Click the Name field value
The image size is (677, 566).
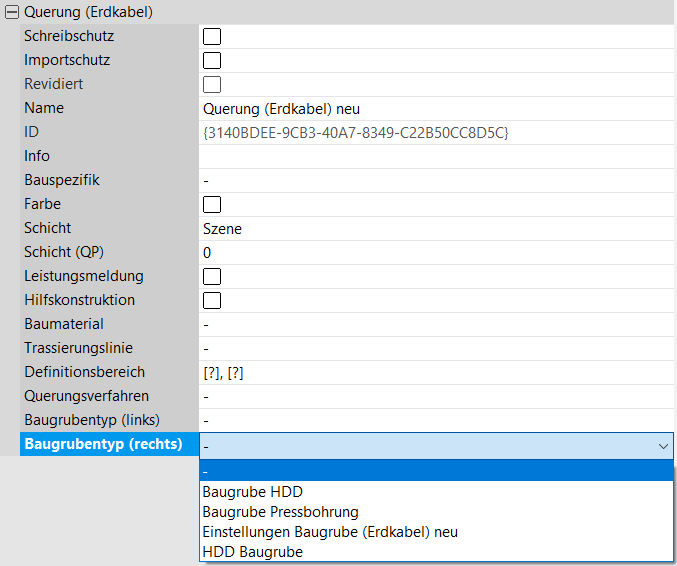435,108
